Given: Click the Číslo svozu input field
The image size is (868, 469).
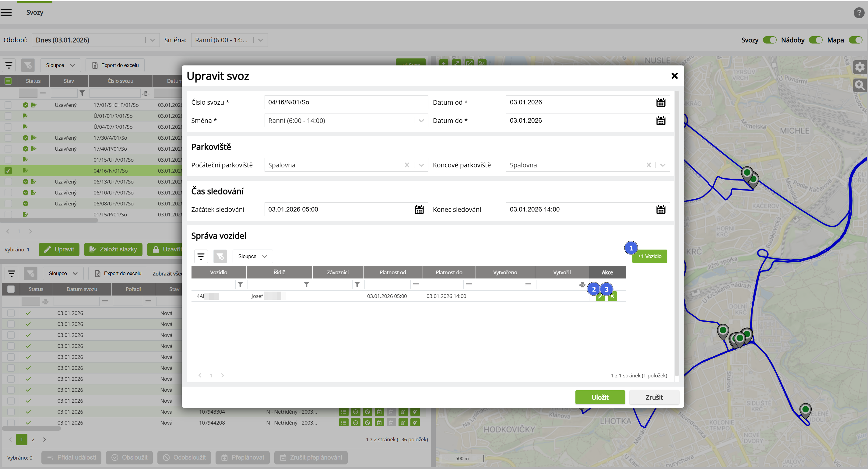Looking at the screenshot, I should pos(346,103).
